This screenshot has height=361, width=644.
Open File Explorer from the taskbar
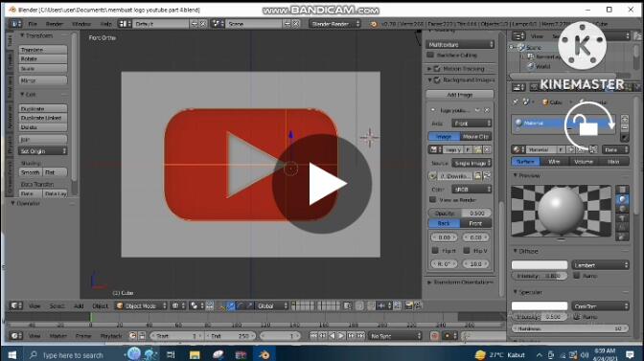coord(195,354)
